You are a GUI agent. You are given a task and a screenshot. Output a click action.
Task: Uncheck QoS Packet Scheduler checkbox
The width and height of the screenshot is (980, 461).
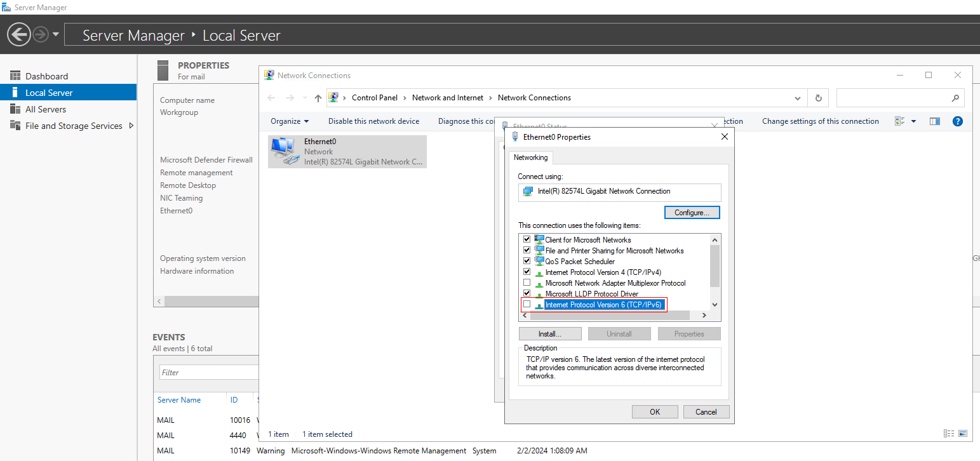527,261
